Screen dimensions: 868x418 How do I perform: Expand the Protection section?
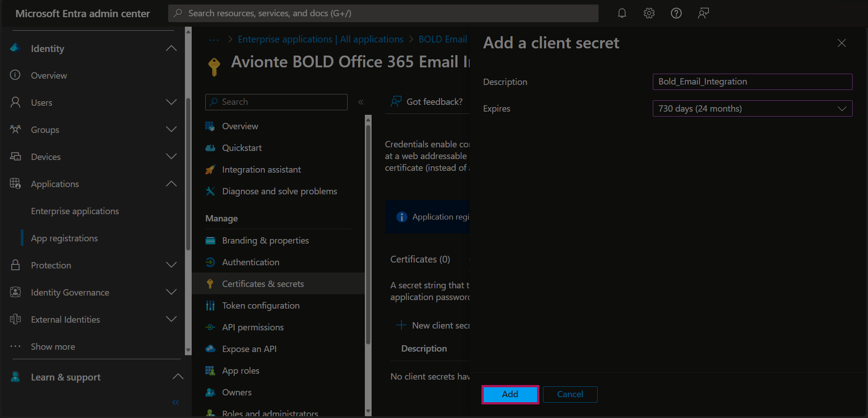pyautogui.click(x=171, y=265)
